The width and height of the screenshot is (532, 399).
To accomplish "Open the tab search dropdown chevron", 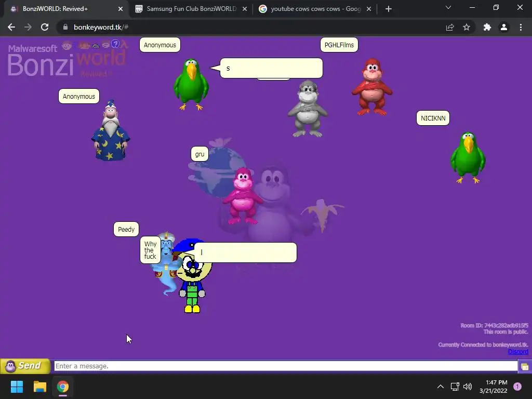I will point(448,7).
